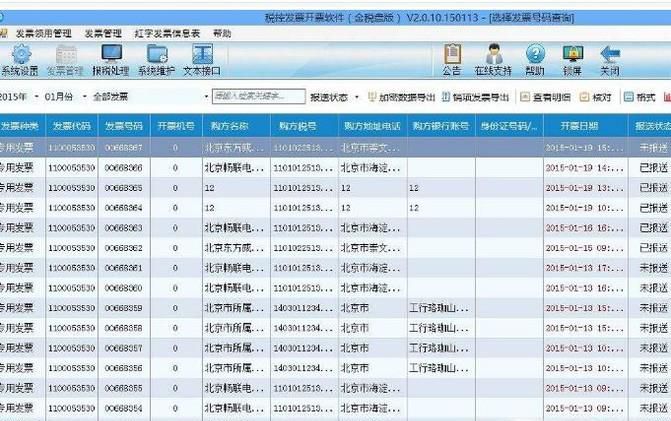671x421 pixels.
Task: Click 查看明细 toolbar button
Action: click(546, 97)
